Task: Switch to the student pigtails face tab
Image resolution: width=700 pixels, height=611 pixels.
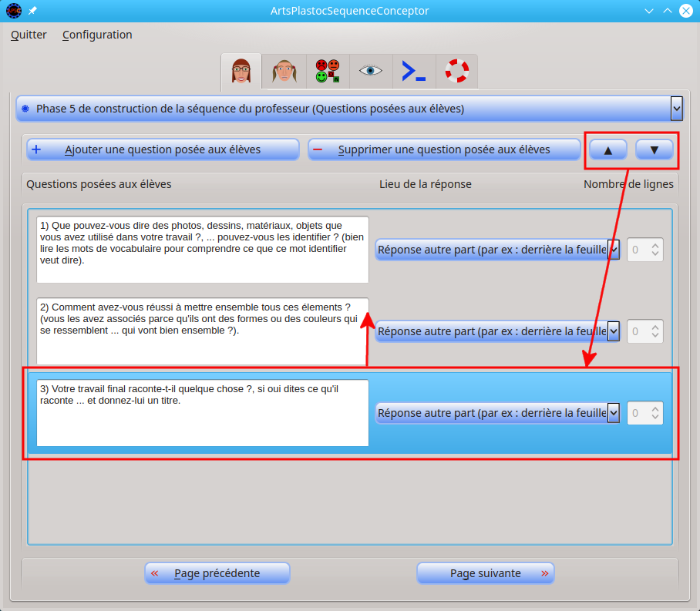Action: click(x=284, y=72)
